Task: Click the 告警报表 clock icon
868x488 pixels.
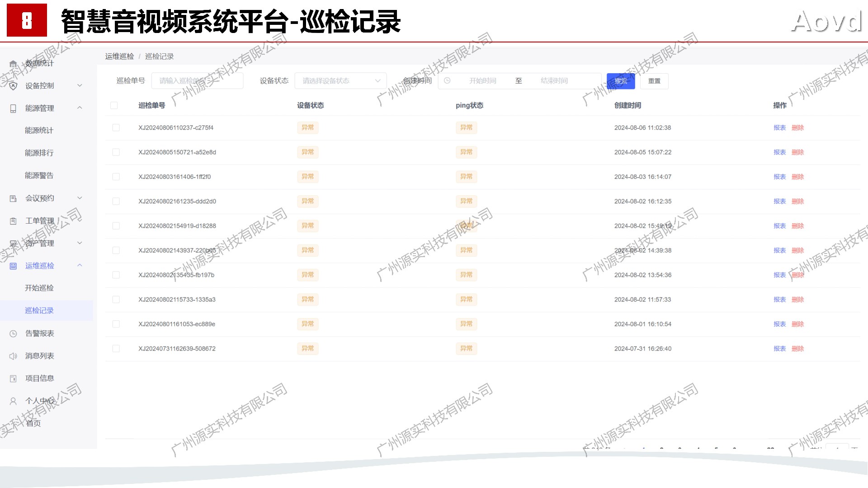Action: point(13,333)
